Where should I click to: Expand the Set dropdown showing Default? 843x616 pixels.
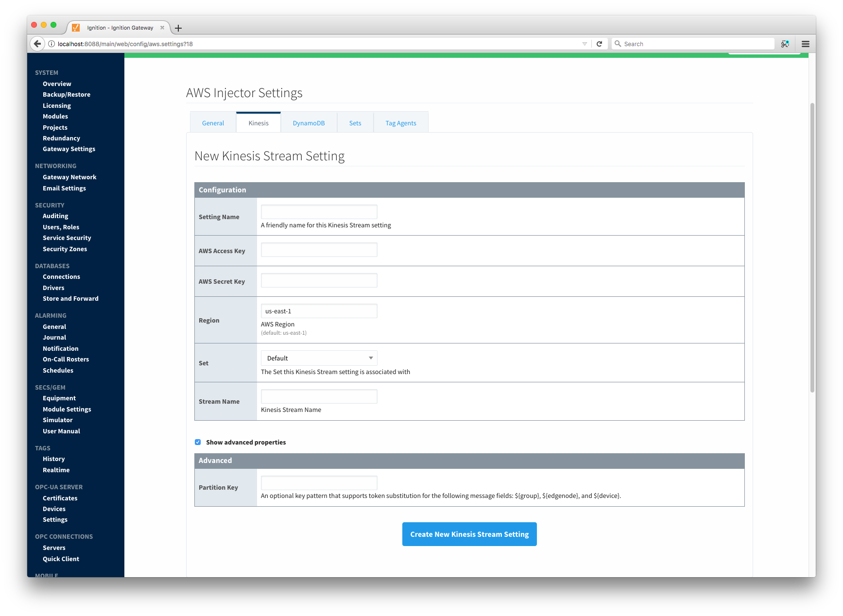click(319, 358)
